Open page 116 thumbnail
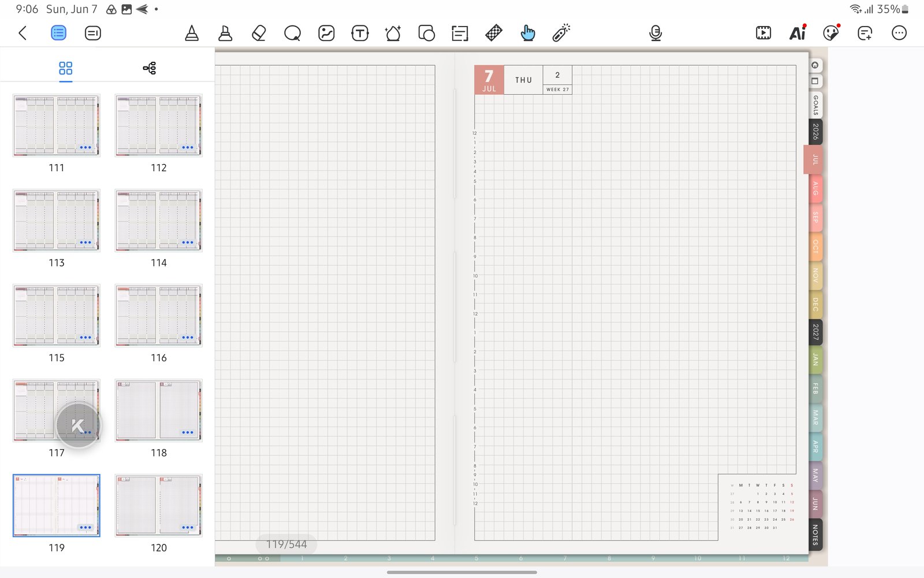This screenshot has height=578, width=924. pos(159,316)
